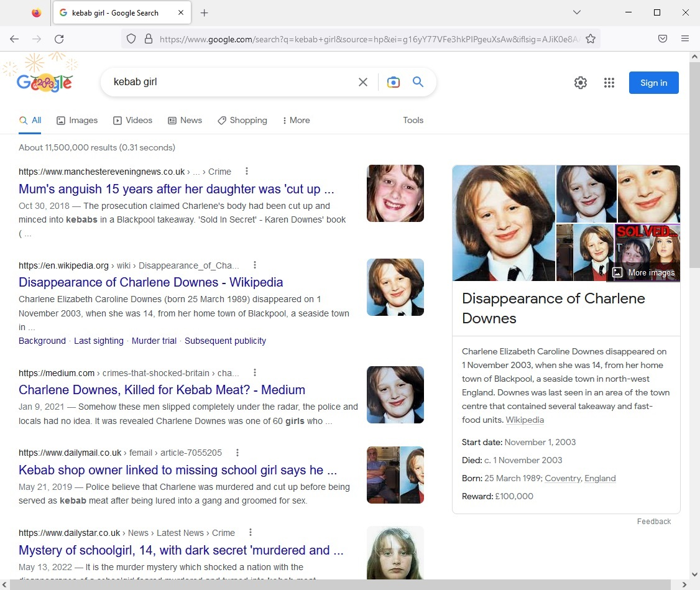The height and width of the screenshot is (590, 700).
Task: Open "Mum's anguish 15 years after" result
Action: tap(177, 189)
